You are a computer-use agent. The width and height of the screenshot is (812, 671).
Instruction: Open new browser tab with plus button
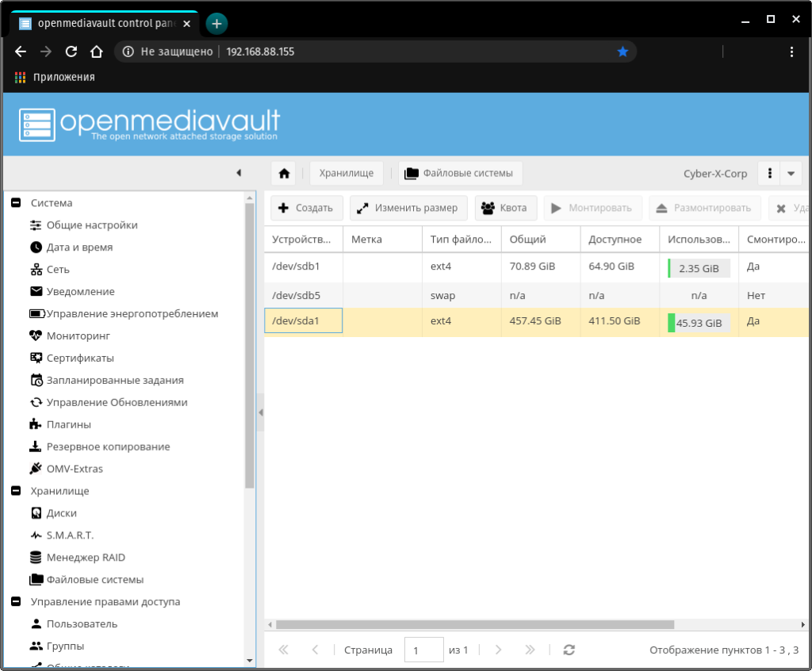pyautogui.click(x=216, y=23)
